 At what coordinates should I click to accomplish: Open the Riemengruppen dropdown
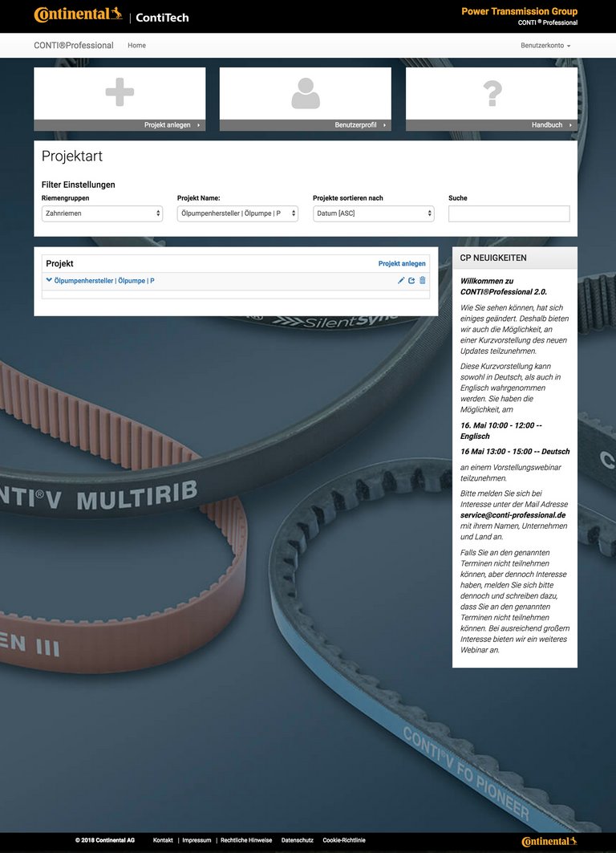pos(102,213)
